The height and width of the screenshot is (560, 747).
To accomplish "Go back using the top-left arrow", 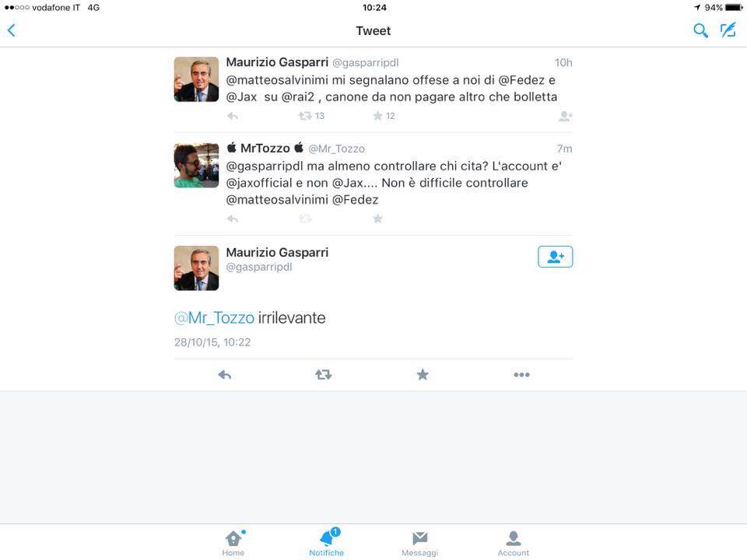I will tap(12, 30).
